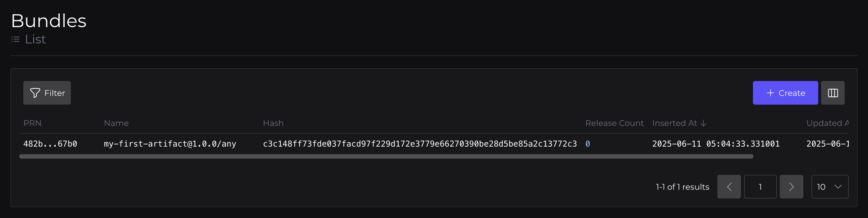
Task: Sort by Name column header
Action: pyautogui.click(x=116, y=123)
